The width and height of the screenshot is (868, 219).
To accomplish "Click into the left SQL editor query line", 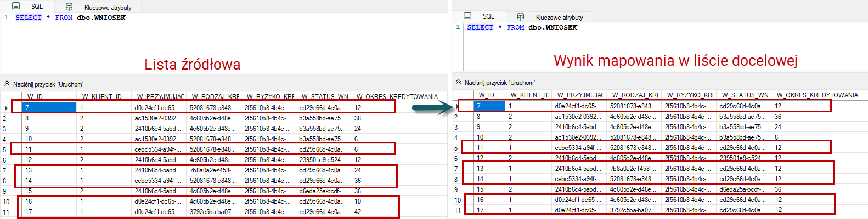I will 70,18.
